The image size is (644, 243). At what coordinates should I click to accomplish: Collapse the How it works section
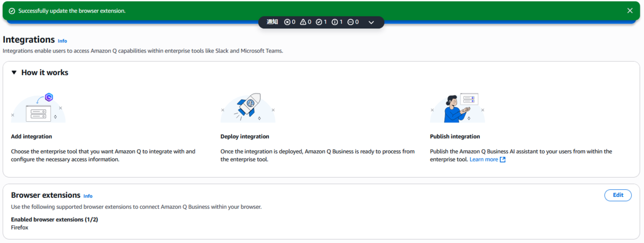pos(14,72)
